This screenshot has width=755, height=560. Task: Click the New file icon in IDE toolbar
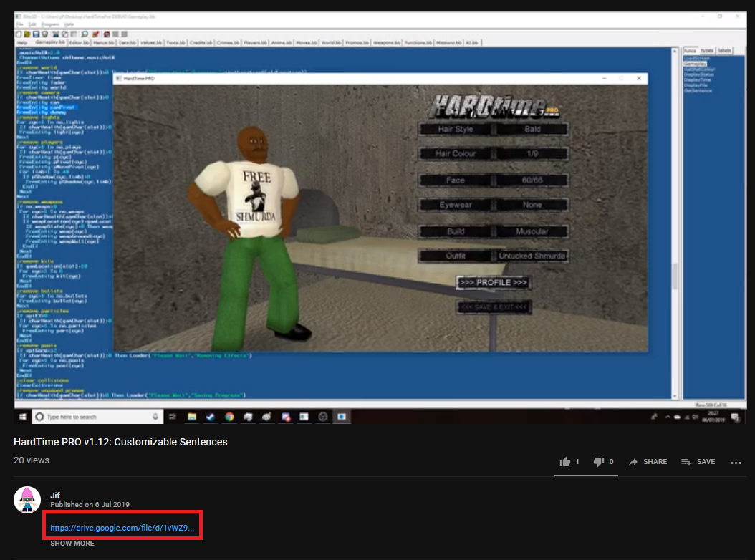click(19, 34)
